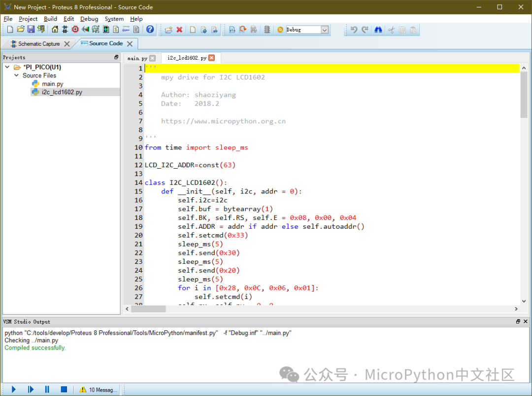Open the Project menu
Image resolution: width=532 pixels, height=396 pixels.
28,19
